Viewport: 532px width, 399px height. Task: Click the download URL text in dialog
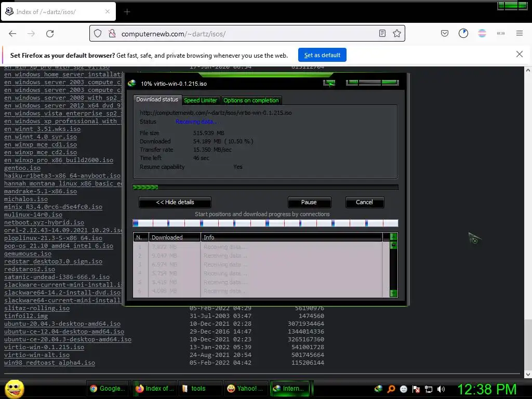(x=216, y=113)
